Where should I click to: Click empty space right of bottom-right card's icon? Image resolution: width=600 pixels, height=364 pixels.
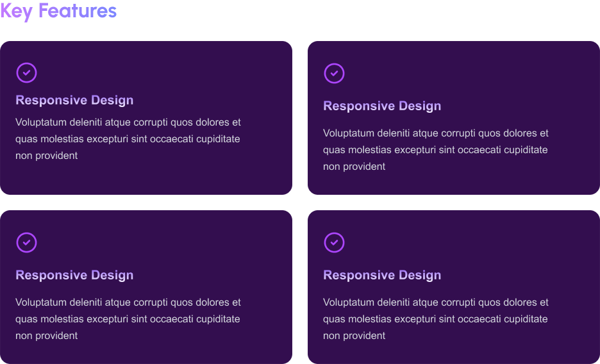click(468, 243)
